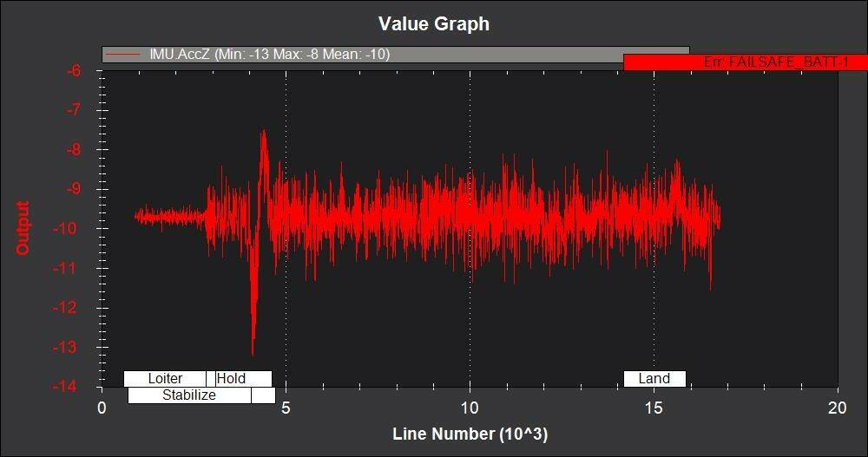Click the Hold flight mode marker
Viewport: 868px width, 457px height.
coord(244,378)
